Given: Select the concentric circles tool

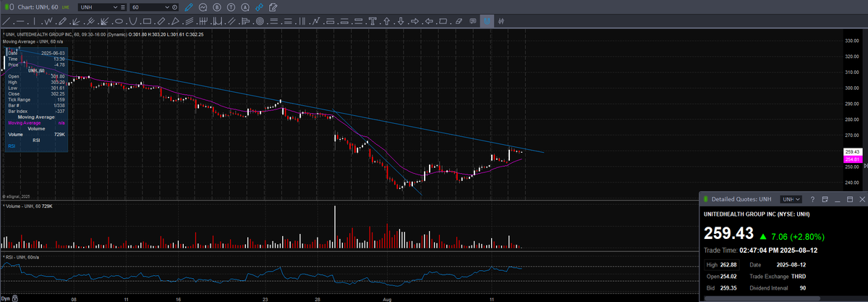Looking at the screenshot, I should coord(260,21).
